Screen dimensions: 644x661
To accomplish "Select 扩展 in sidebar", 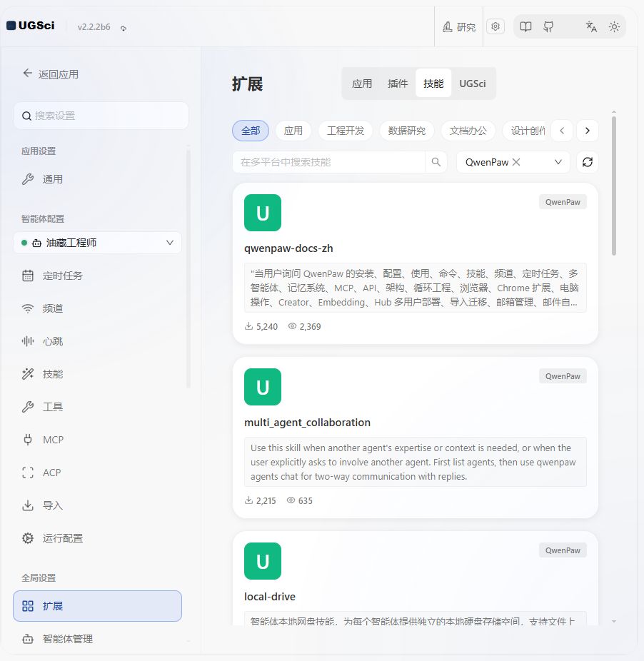I will coord(97,606).
